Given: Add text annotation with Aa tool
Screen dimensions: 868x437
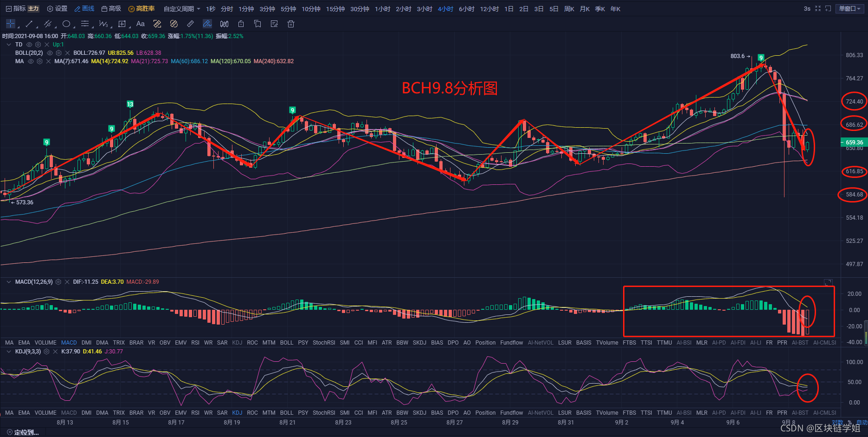Looking at the screenshot, I should tap(141, 24).
